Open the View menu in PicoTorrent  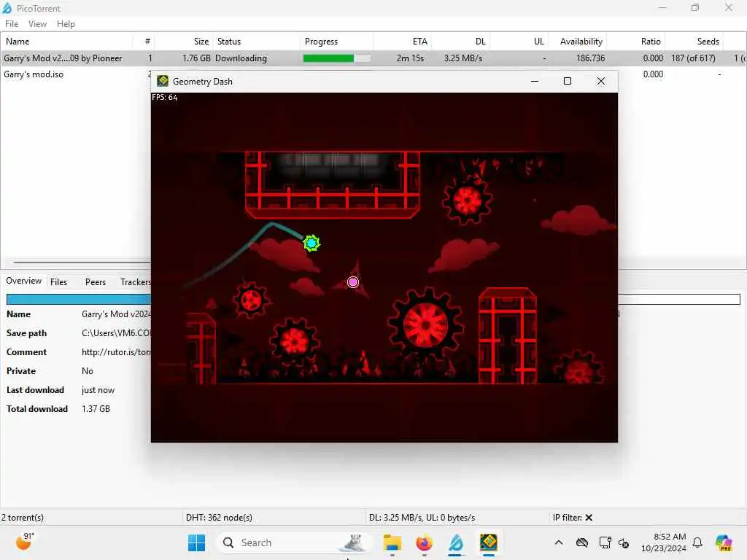click(37, 24)
